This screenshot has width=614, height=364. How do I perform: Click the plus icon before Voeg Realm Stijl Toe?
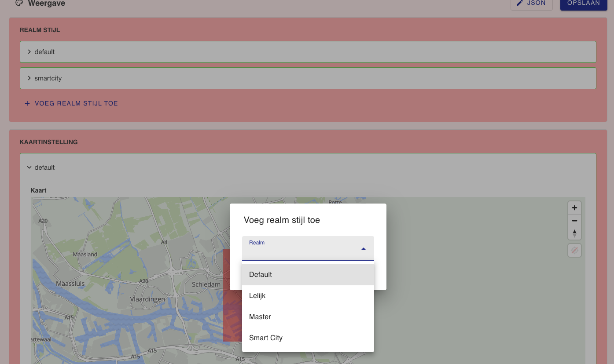pyautogui.click(x=27, y=103)
